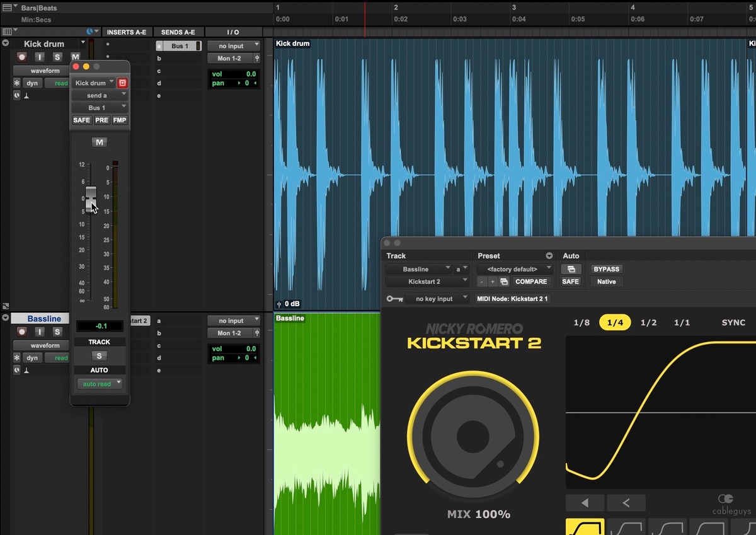Solo the Kick drum track

pyautogui.click(x=57, y=57)
